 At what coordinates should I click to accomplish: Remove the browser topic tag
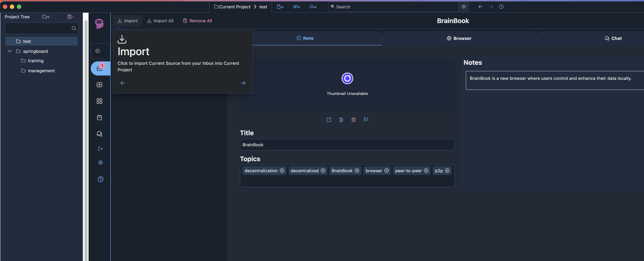(x=386, y=170)
